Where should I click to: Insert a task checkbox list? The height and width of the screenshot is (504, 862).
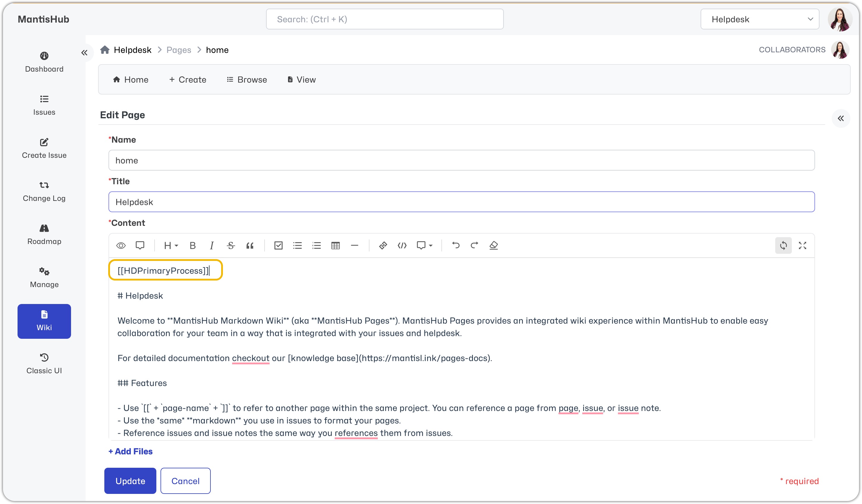click(x=279, y=245)
